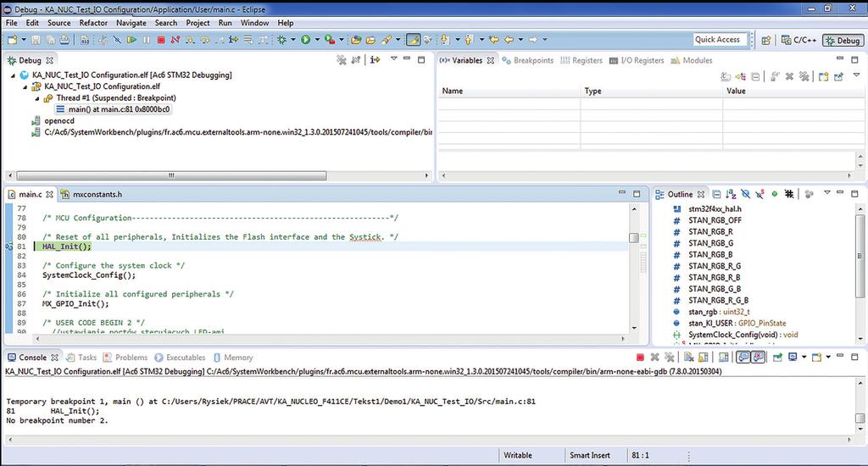
Task: Open the Display Selected Console dropdown arrow
Action: click(x=804, y=358)
